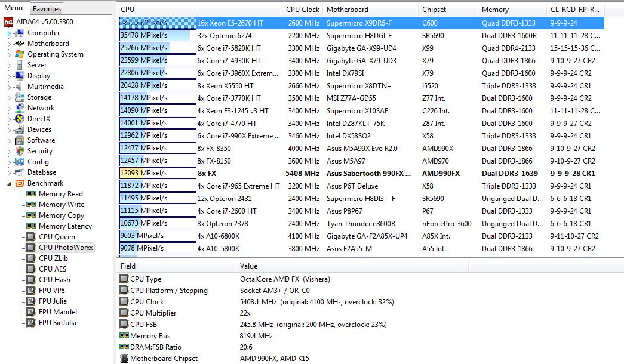Select the 4x A10-6800K result row
624x364 pixels.
(x=361, y=236)
